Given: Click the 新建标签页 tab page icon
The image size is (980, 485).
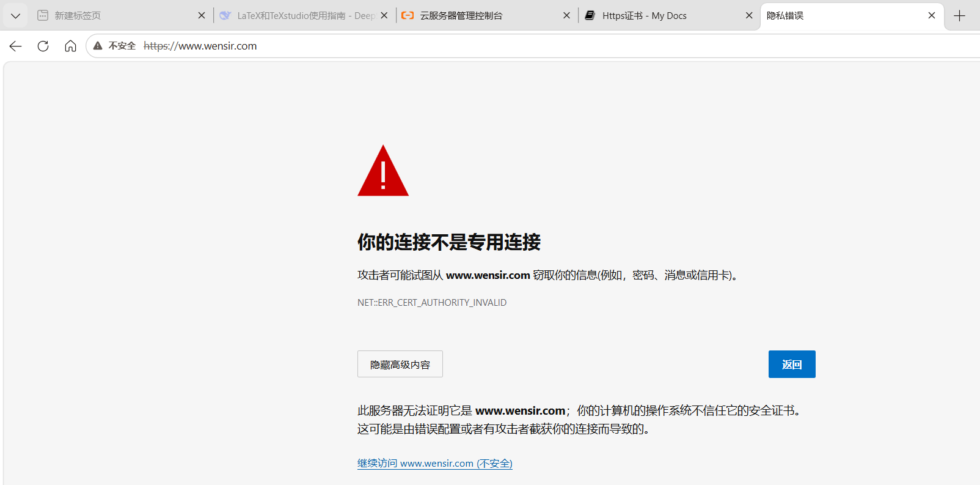Looking at the screenshot, I should pos(43,16).
